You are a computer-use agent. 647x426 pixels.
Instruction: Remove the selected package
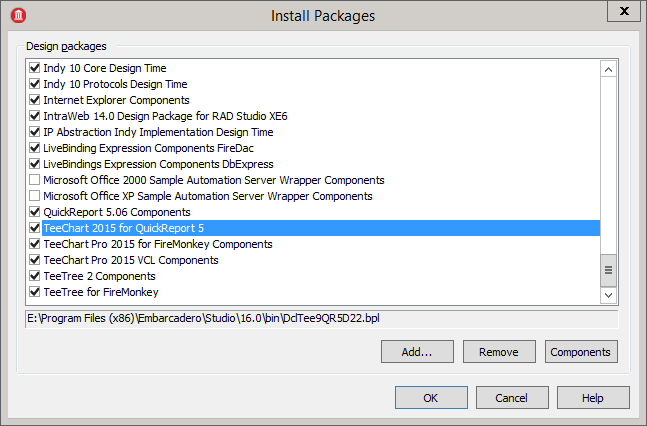pyautogui.click(x=499, y=352)
